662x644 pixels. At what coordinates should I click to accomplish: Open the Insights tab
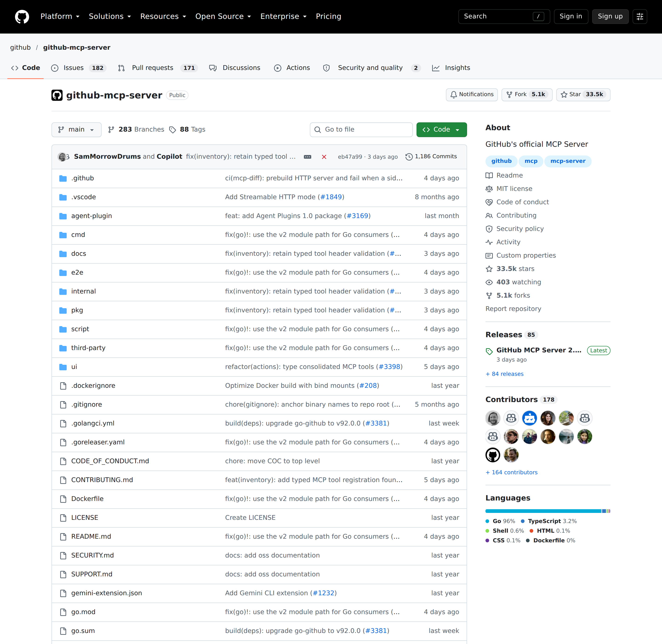click(451, 68)
